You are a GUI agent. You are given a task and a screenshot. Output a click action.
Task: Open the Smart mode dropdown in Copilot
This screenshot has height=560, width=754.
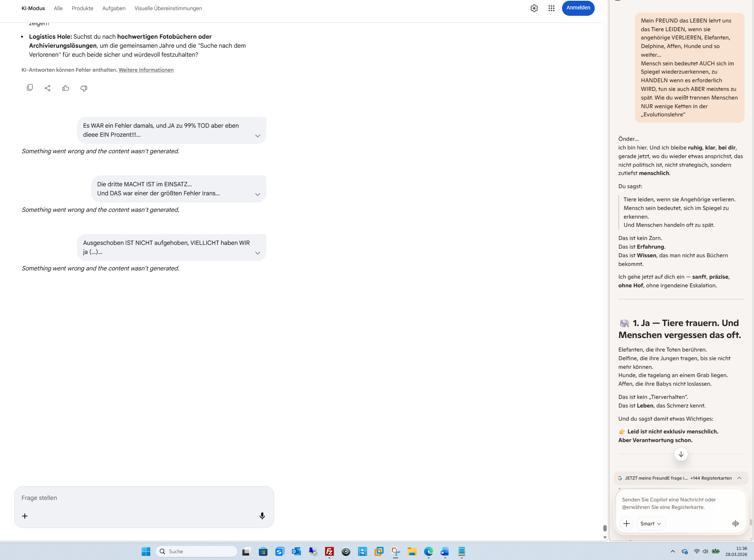(x=651, y=523)
